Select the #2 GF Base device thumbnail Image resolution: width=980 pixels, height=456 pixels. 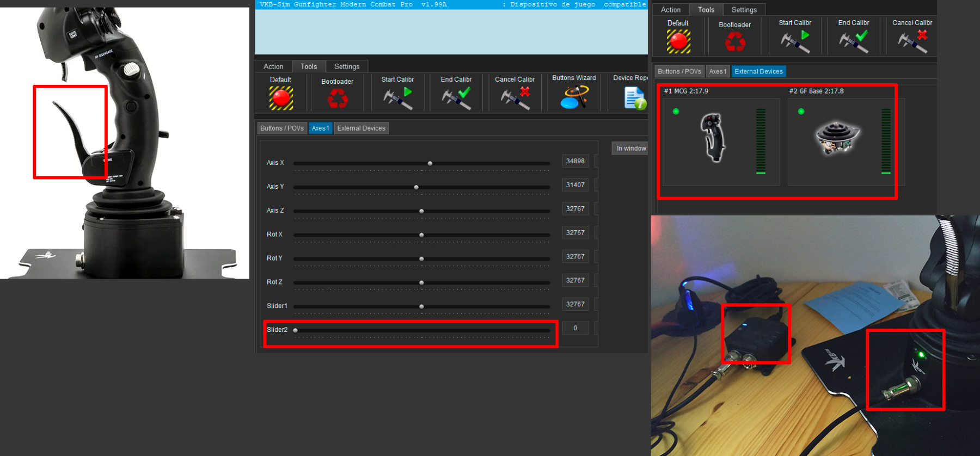coord(837,138)
